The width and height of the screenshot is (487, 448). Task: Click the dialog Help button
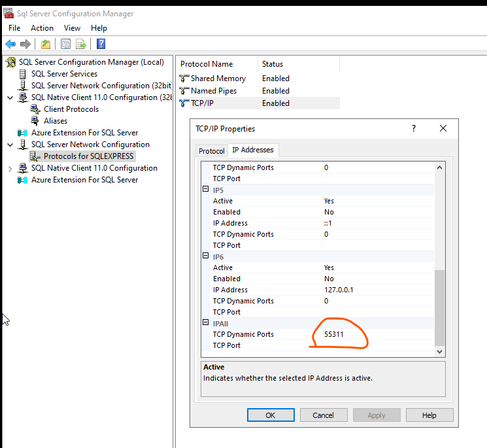429,415
